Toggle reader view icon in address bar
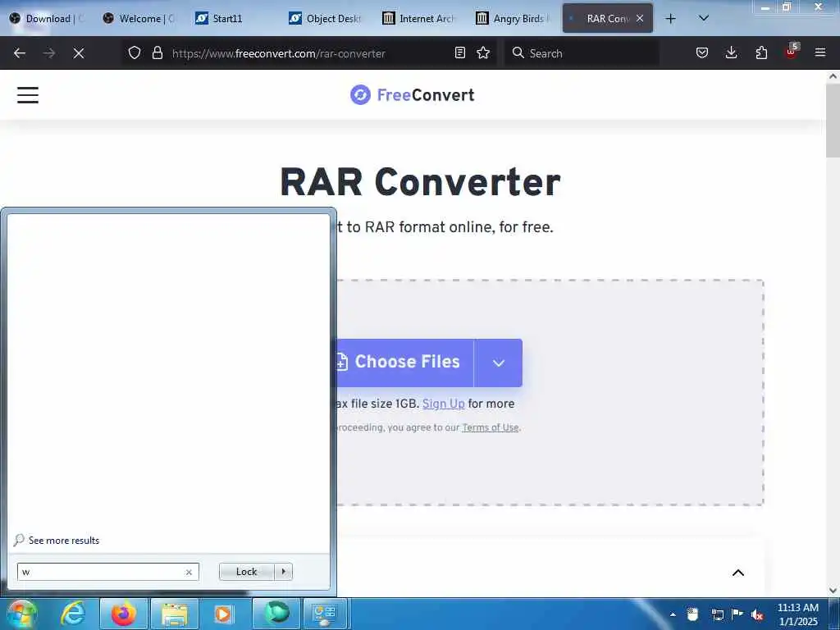This screenshot has height=630, width=840. point(459,53)
